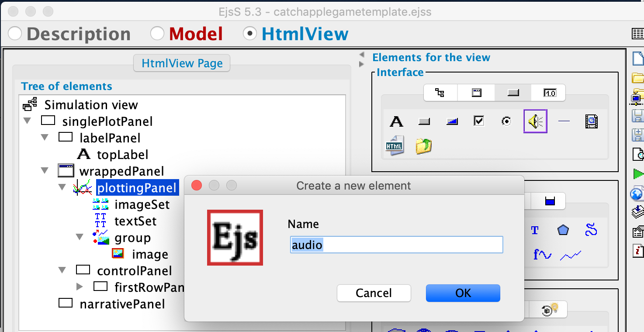Select the labelPanel tree item
644x332 pixels.
point(110,138)
